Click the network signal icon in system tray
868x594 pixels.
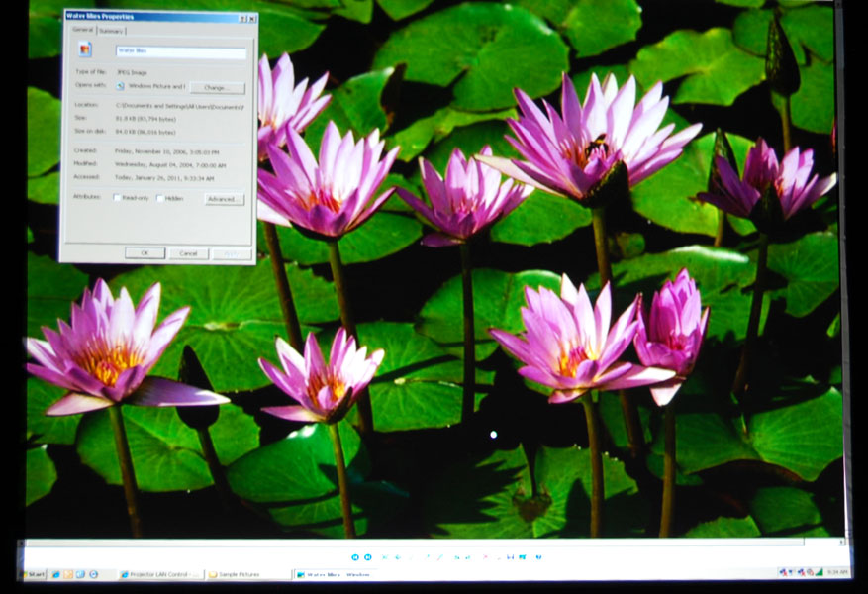(818, 572)
